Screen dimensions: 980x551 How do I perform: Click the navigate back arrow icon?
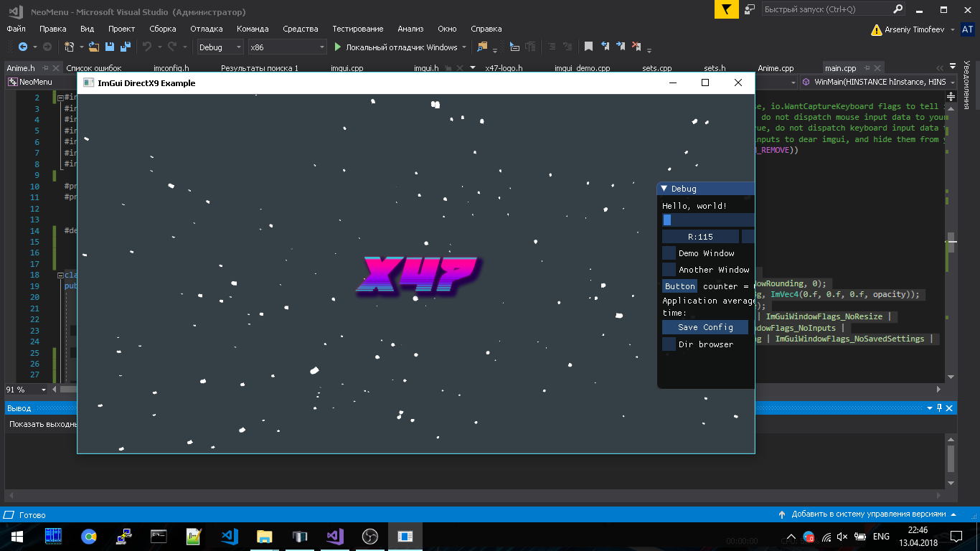(x=22, y=47)
